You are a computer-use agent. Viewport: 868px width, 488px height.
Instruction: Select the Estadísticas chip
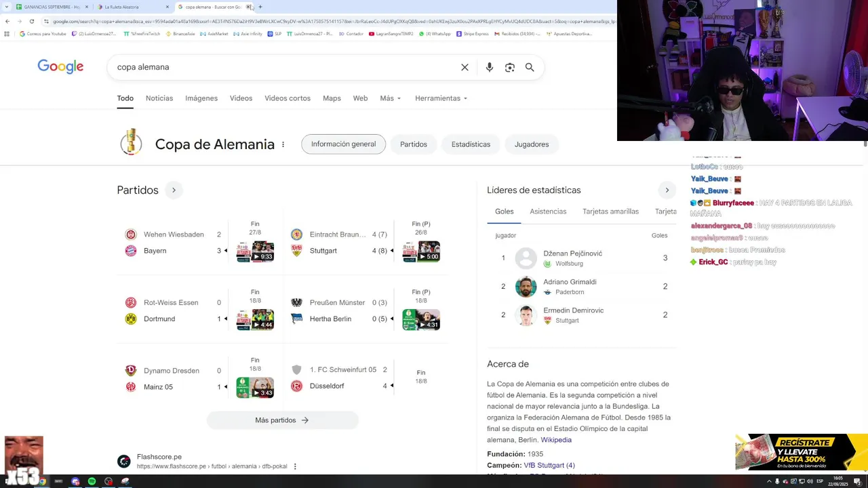(x=471, y=144)
